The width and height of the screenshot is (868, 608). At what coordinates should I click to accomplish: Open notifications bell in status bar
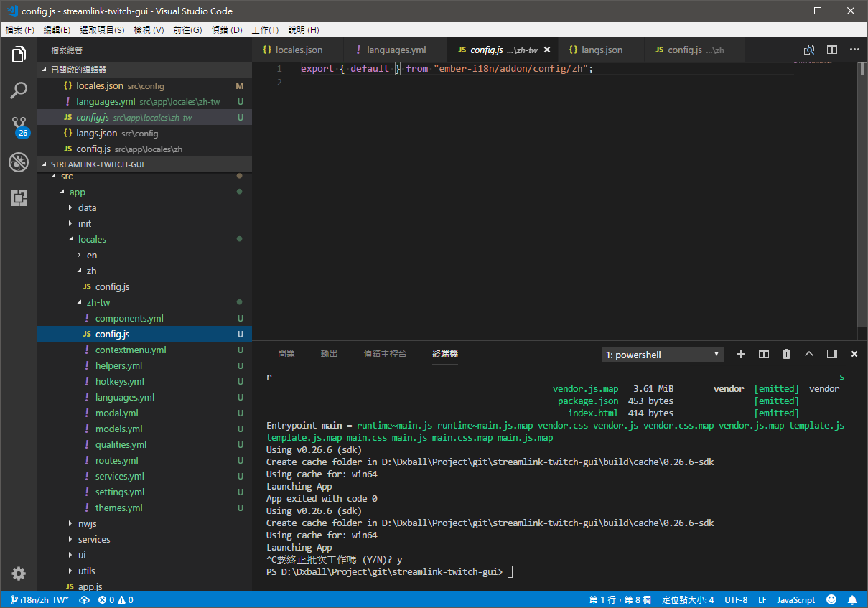pos(852,599)
